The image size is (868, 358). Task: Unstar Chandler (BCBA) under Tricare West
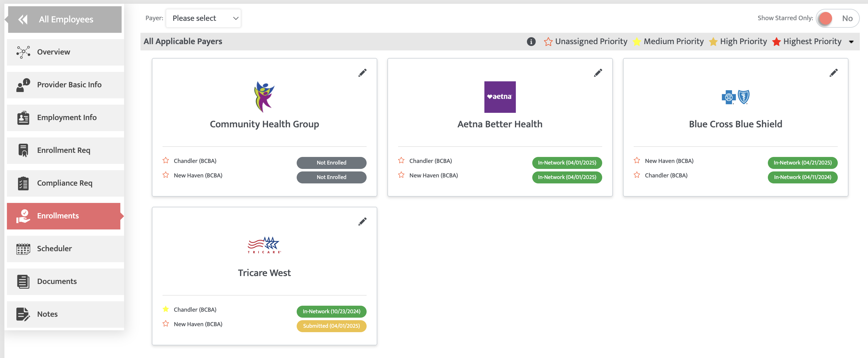pos(165,309)
